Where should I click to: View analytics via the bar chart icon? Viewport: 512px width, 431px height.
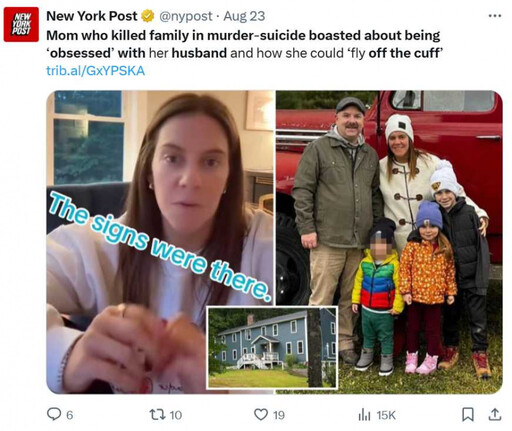[364, 415]
